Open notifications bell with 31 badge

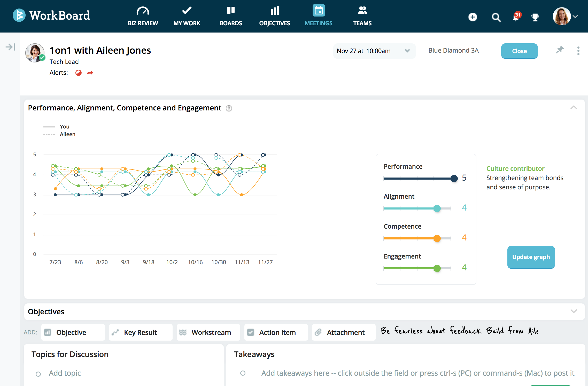coord(517,17)
